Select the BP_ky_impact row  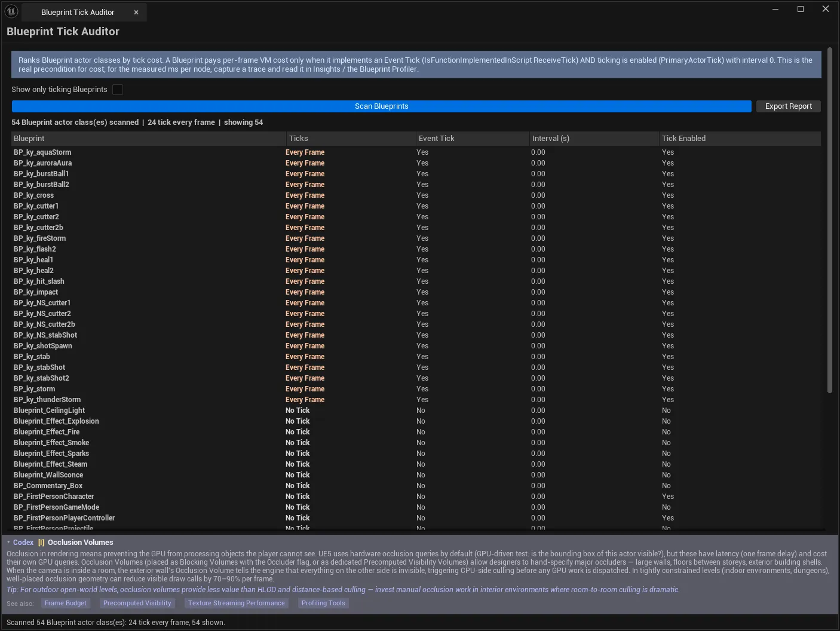416,292
